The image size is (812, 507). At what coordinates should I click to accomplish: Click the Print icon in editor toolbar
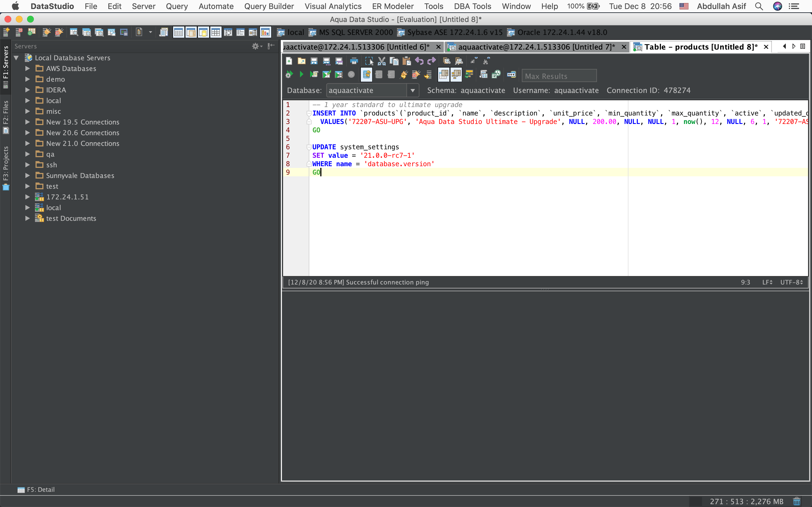354,61
